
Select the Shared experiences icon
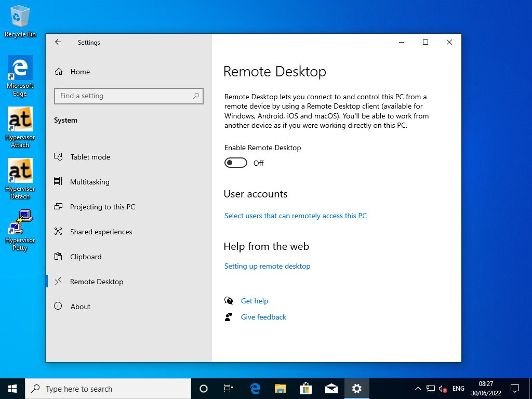(58, 232)
